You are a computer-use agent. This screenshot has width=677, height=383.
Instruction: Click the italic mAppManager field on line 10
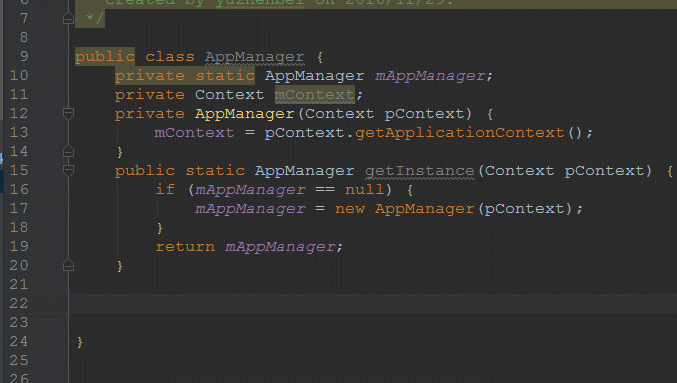[430, 76]
